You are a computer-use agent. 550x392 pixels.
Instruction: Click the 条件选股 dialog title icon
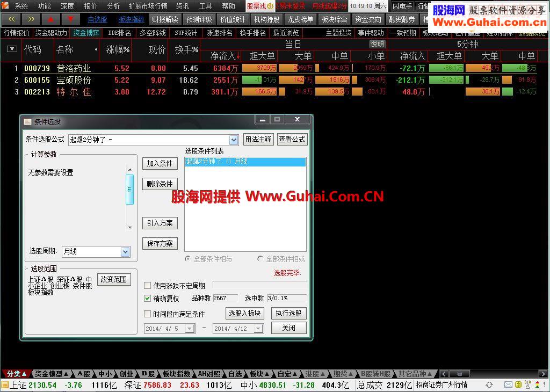(x=27, y=122)
